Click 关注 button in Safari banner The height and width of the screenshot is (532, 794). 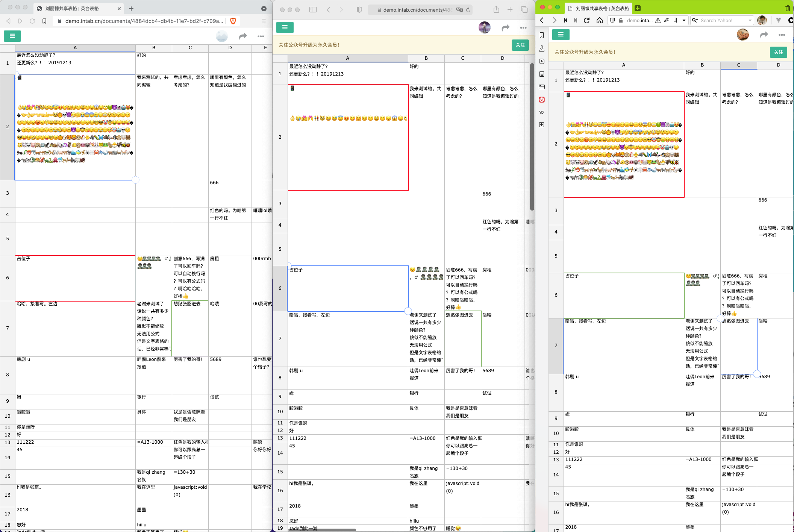[x=520, y=45]
